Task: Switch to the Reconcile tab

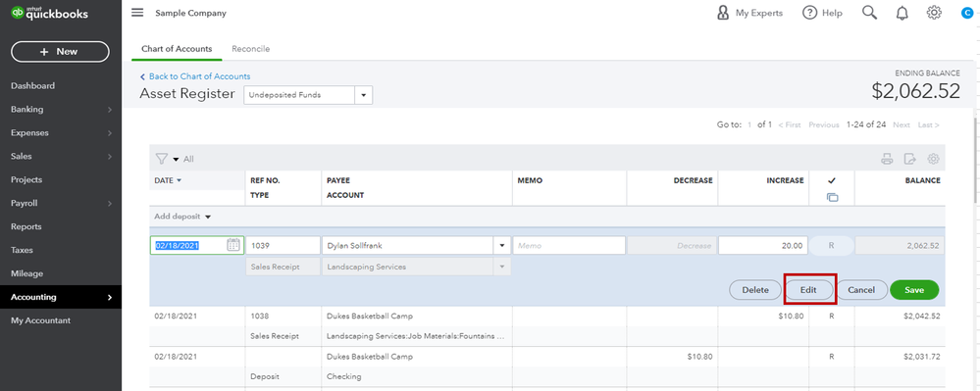Action: [x=250, y=49]
